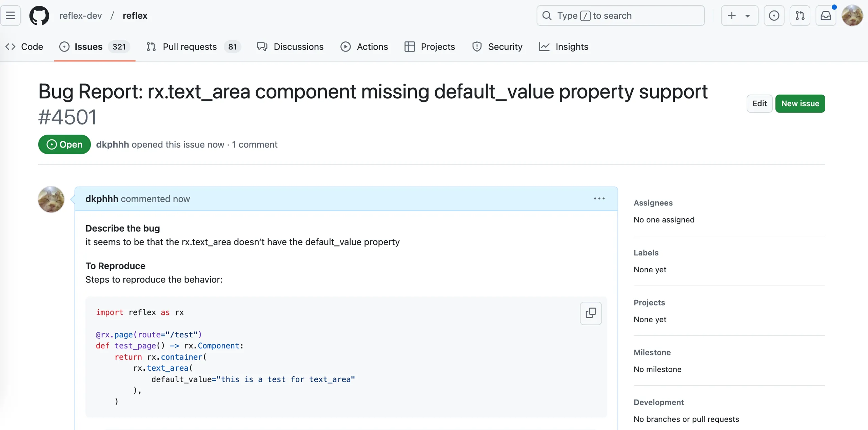The width and height of the screenshot is (868, 430).
Task: Click the 'commented now' timestamp link
Action: pos(155,199)
